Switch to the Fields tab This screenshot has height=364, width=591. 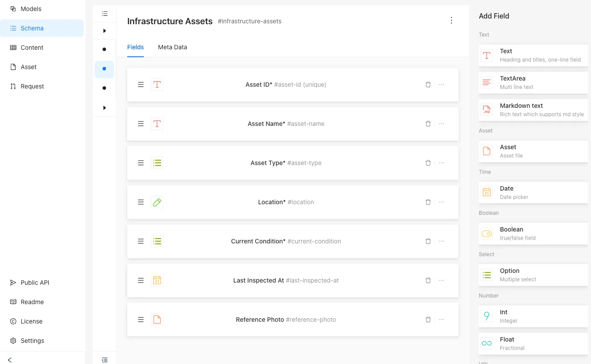(x=136, y=47)
